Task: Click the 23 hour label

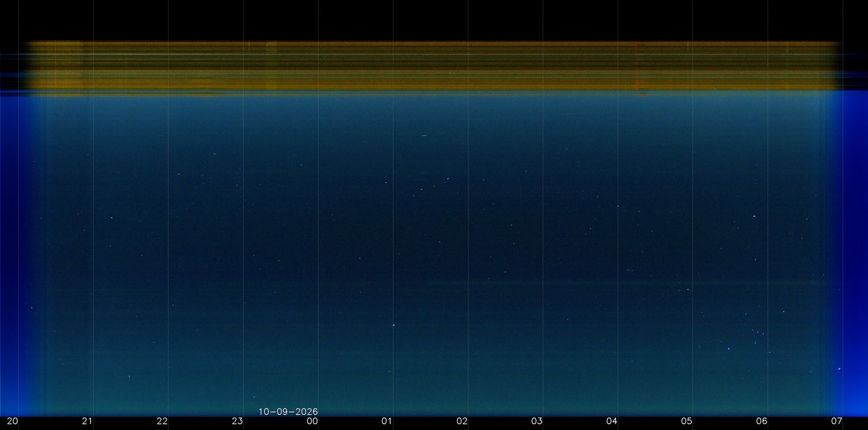Action: (237, 421)
